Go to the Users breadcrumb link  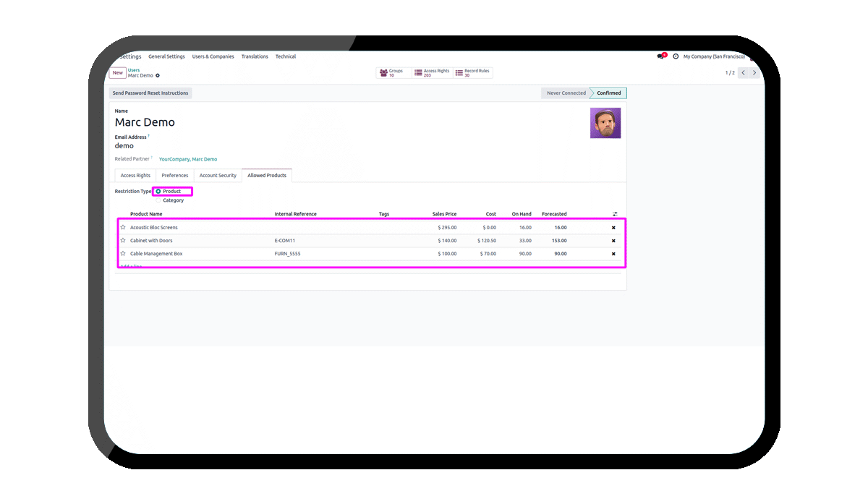click(x=134, y=70)
